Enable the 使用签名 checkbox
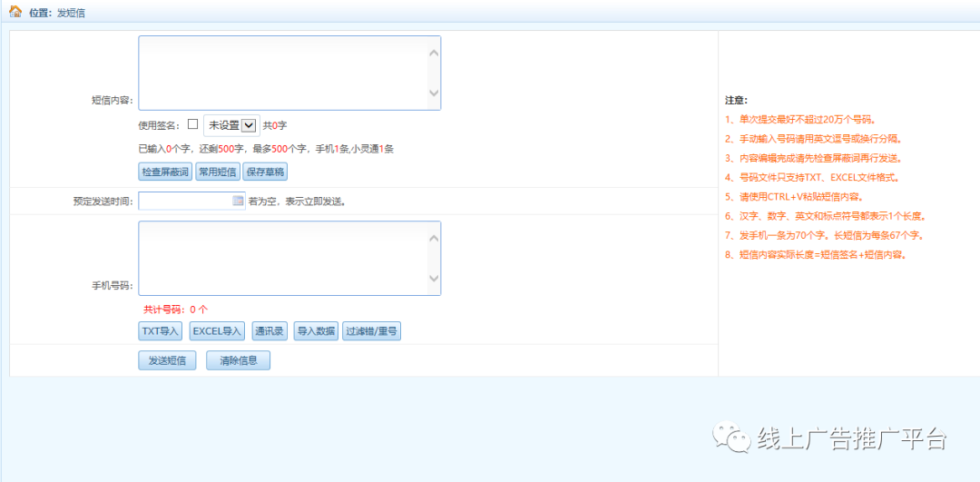The image size is (980, 482). coord(192,124)
